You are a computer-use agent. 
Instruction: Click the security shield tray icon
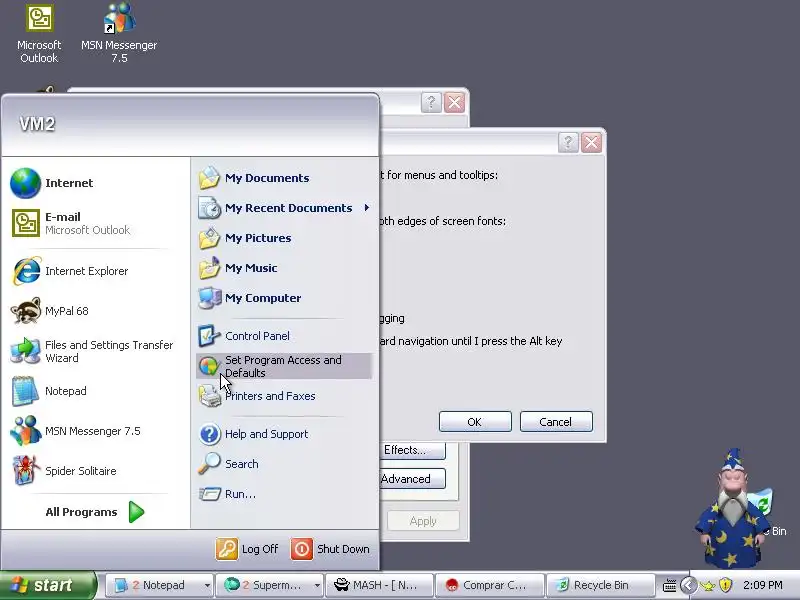click(726, 585)
